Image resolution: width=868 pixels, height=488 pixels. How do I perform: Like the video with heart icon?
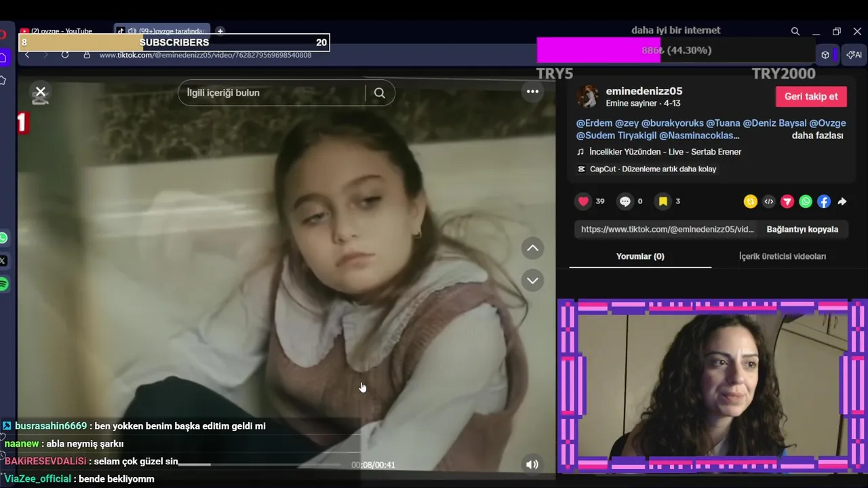coord(583,201)
